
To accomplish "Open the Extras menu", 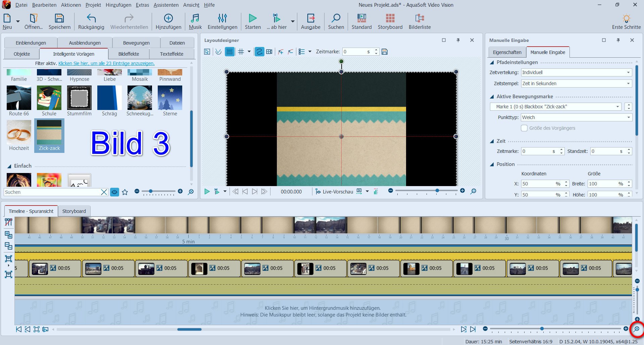I will [142, 5].
